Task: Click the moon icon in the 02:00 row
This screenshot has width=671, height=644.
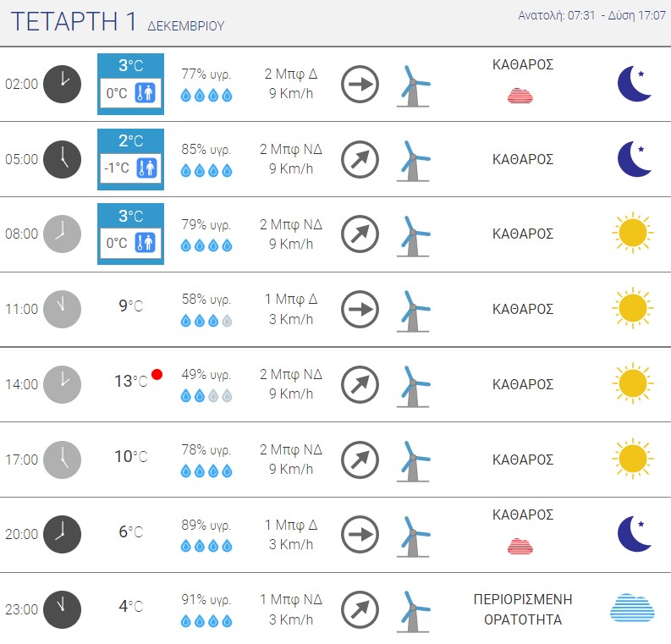Action: click(635, 84)
